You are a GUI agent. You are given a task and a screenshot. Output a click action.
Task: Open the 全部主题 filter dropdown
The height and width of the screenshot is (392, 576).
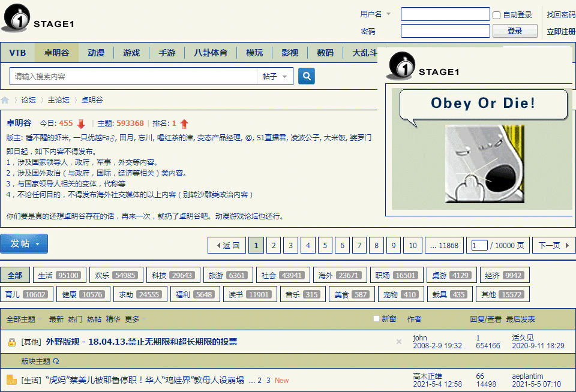[24, 319]
